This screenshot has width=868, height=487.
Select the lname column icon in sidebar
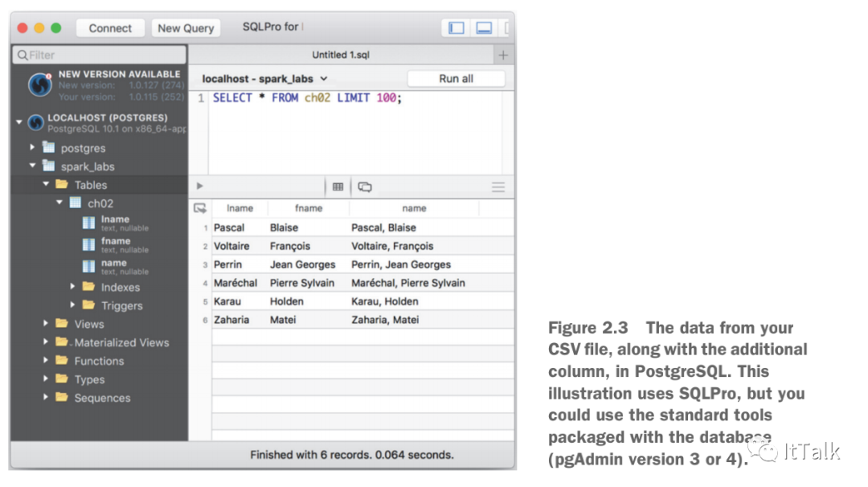(88, 223)
